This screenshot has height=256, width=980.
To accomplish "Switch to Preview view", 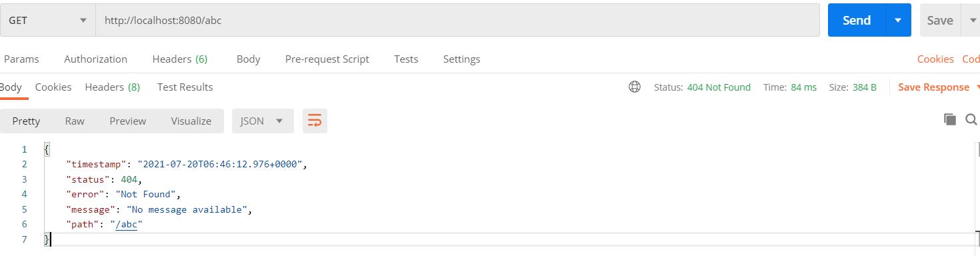I will [127, 121].
